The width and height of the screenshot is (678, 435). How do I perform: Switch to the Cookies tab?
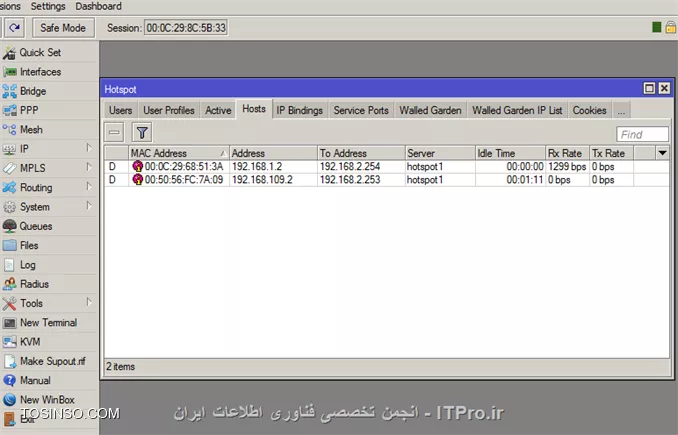[589, 111]
